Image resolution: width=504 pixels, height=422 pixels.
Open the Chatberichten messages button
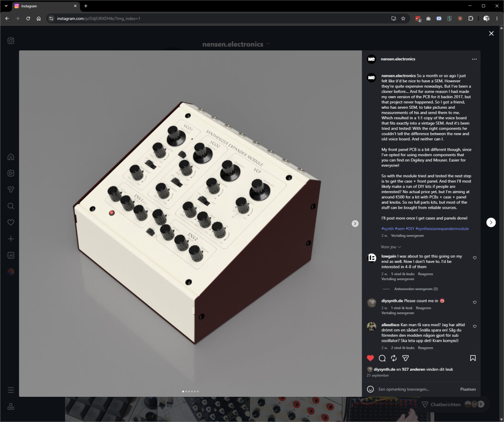(454, 404)
